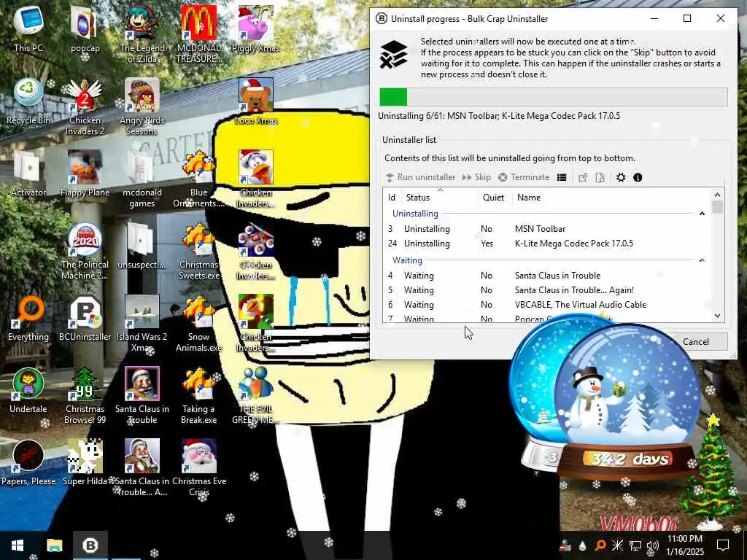This screenshot has height=560, width=747.
Task: Open Everything search desktop shortcut
Action: coord(28,319)
